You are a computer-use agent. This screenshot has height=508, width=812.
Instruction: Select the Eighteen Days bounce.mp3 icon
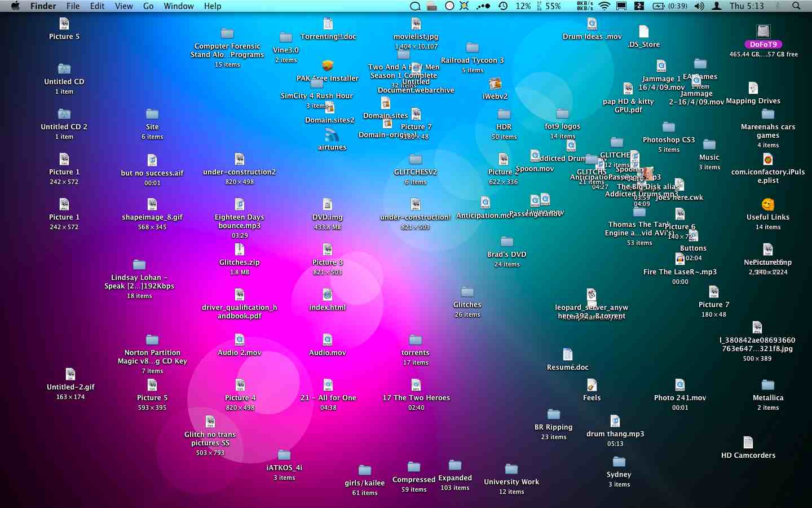pos(240,204)
